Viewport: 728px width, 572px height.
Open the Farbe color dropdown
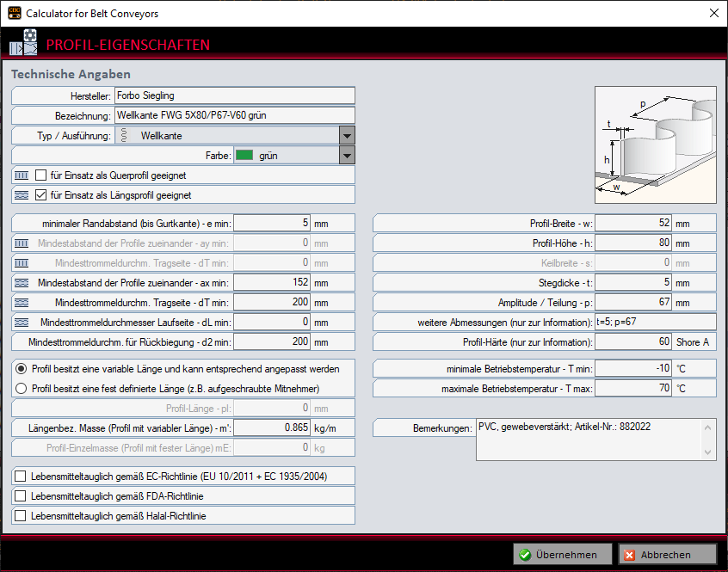(346, 155)
